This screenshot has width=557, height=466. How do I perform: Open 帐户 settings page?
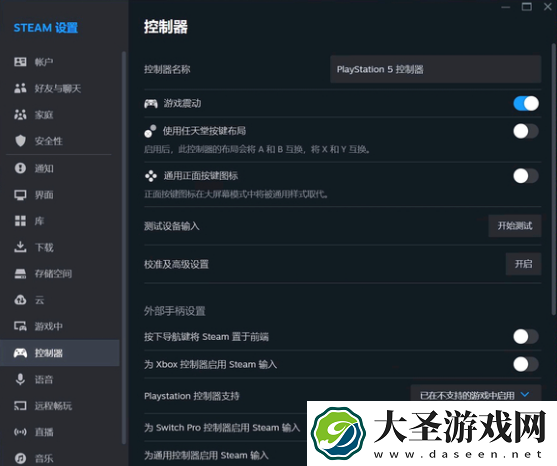(x=60, y=62)
